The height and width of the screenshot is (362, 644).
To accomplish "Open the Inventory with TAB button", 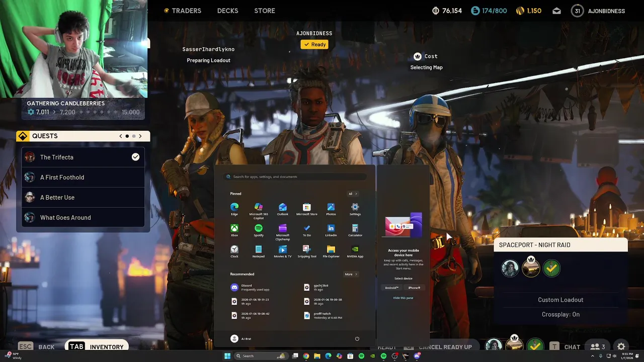I will 96,346.
